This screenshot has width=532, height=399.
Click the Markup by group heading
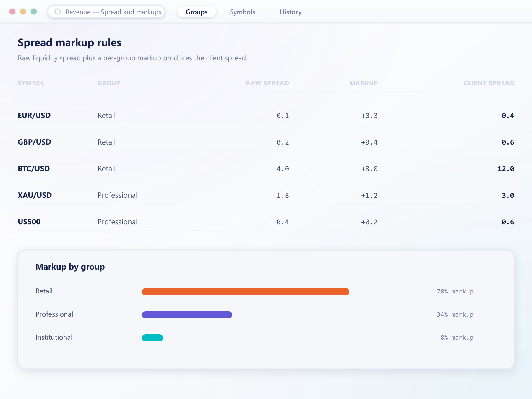coord(70,267)
